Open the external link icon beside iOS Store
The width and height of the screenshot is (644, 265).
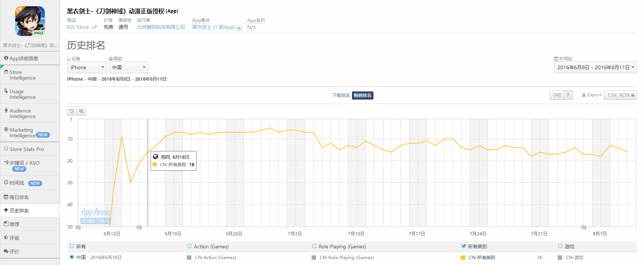(x=94, y=27)
